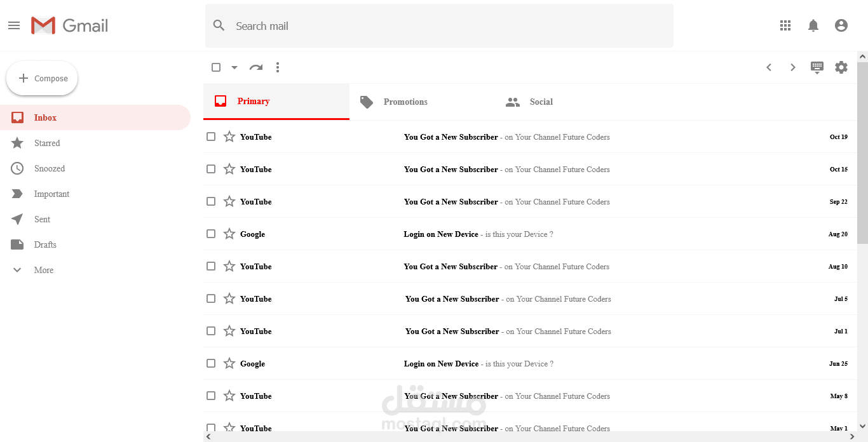Check the select-all messages checkbox
This screenshot has height=442, width=868.
click(x=216, y=67)
